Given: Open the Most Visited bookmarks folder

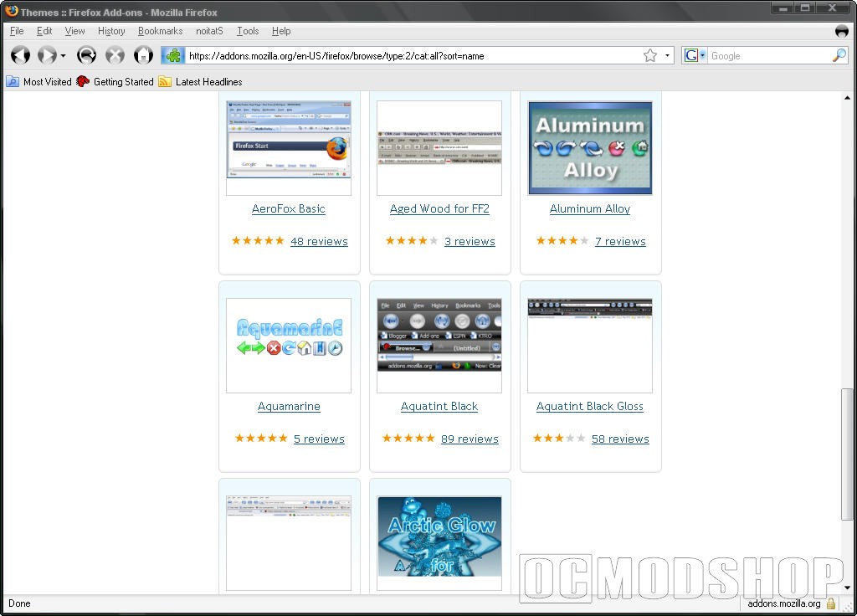Looking at the screenshot, I should coord(38,82).
